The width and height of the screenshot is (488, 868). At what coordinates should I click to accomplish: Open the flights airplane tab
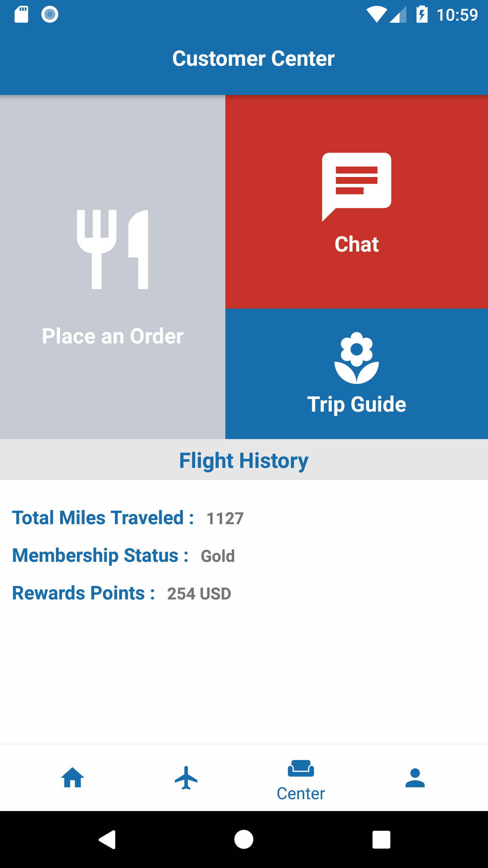[x=186, y=777]
